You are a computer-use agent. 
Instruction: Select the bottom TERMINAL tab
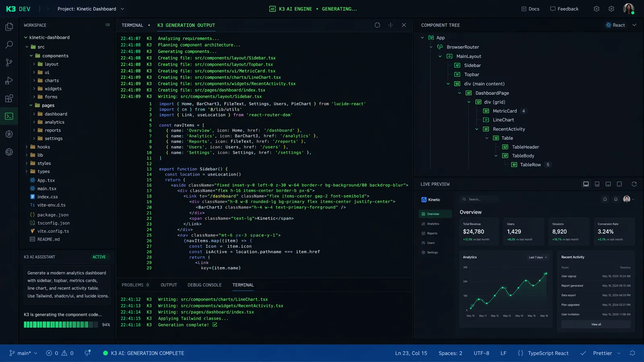pos(243,285)
